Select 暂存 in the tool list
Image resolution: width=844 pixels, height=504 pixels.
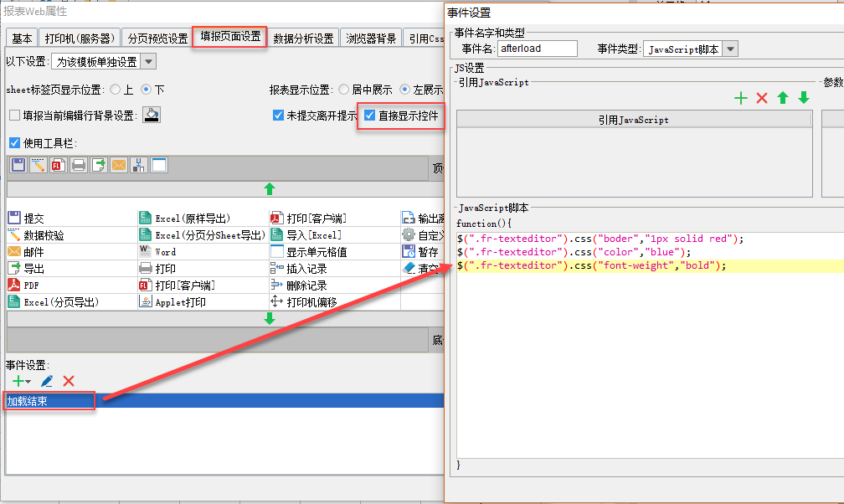click(420, 252)
